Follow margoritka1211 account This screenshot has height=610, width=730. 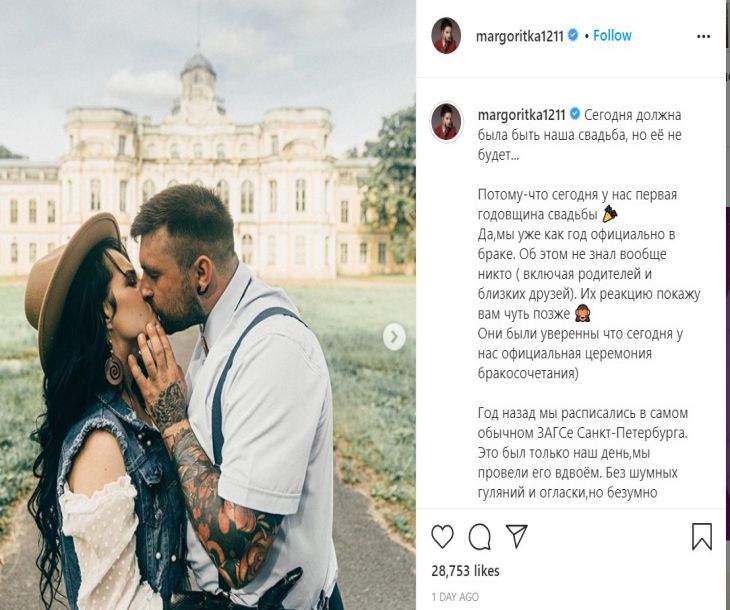612,35
